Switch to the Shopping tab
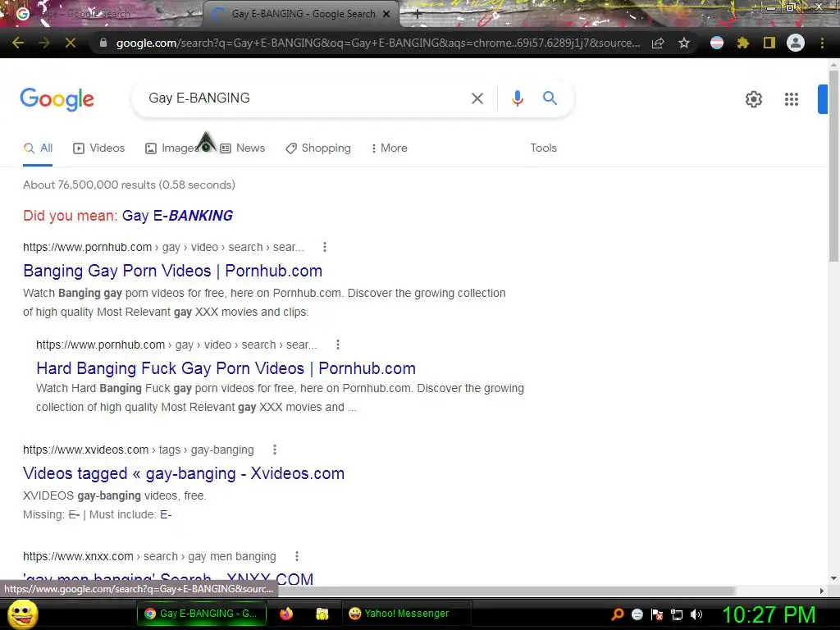The height and width of the screenshot is (630, 840). click(318, 148)
